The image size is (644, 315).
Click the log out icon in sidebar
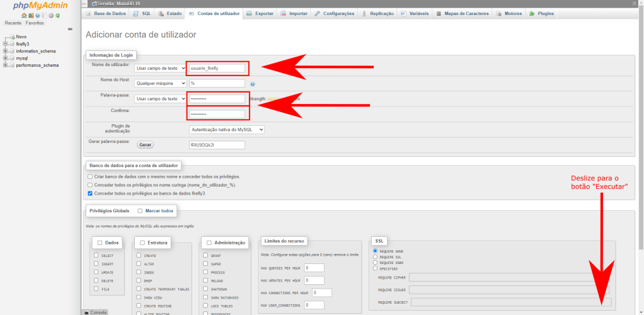pos(30,15)
